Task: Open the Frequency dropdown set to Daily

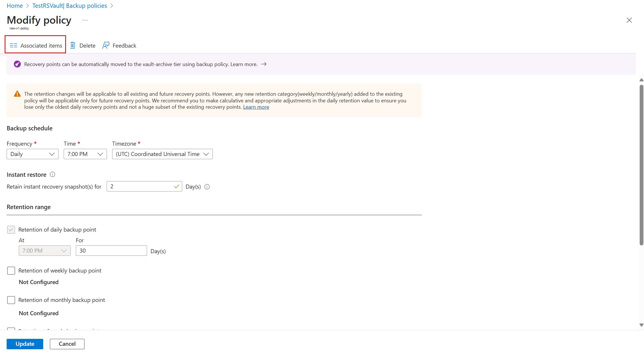Action: tap(33, 154)
